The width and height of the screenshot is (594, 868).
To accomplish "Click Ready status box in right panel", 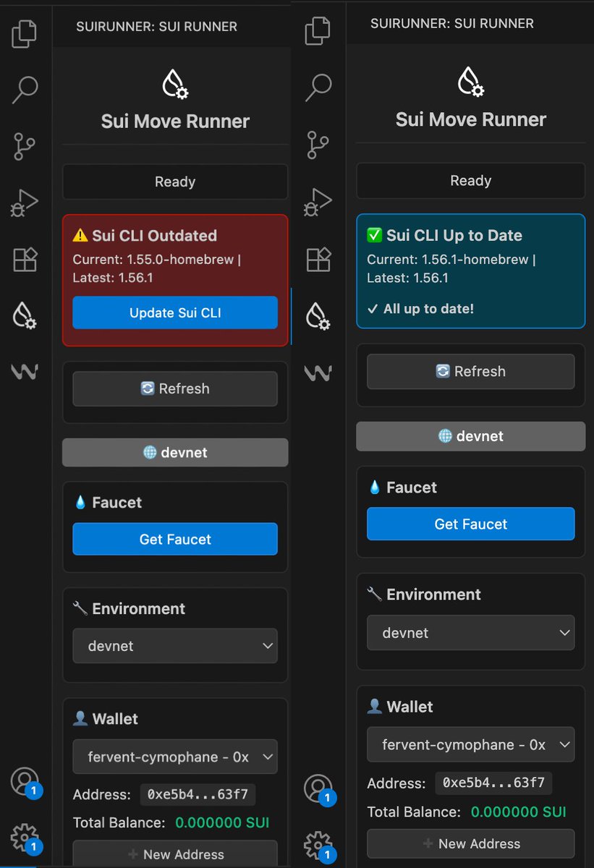I will (471, 180).
